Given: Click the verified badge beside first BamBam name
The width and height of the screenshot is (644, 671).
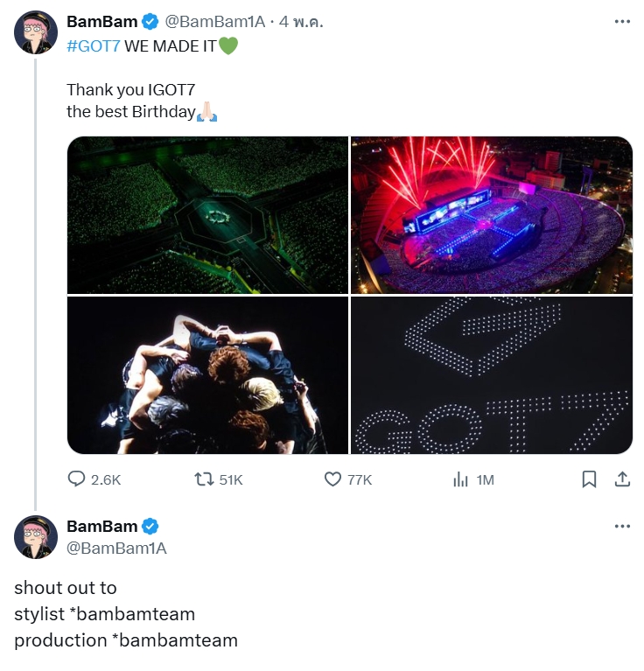Looking at the screenshot, I should [150, 23].
